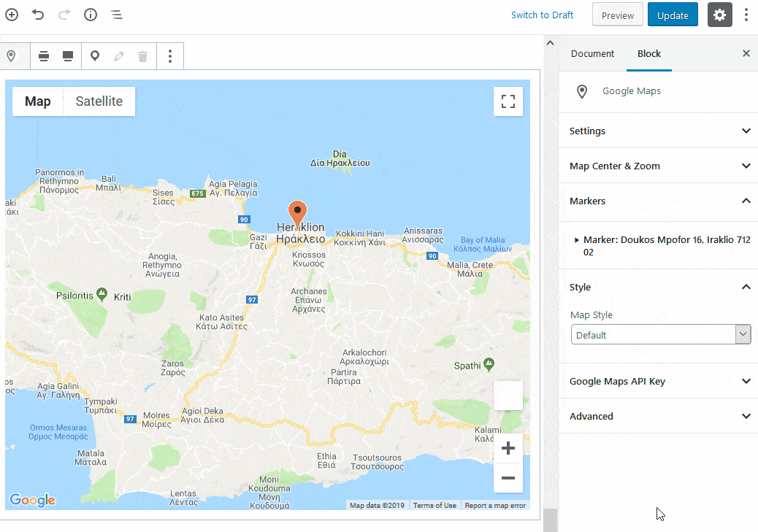This screenshot has height=532, width=758.
Task: Click the editor vertical scrollbar thumb
Action: pos(550,520)
